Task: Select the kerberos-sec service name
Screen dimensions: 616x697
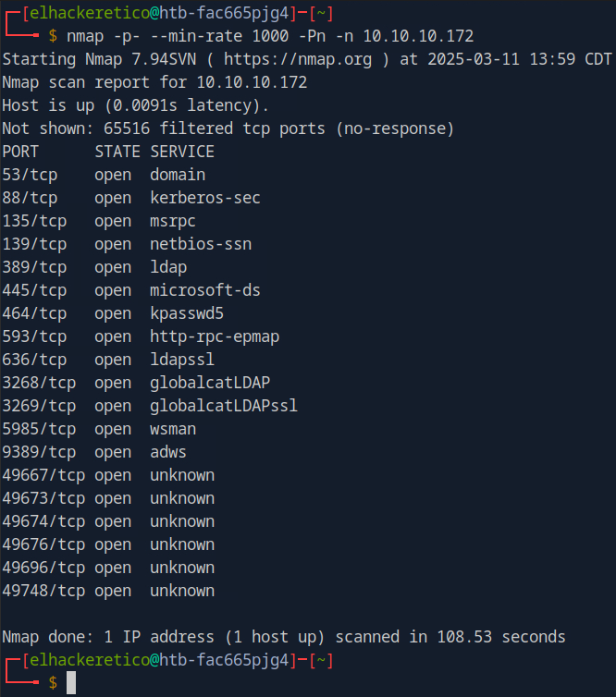Action: point(205,198)
